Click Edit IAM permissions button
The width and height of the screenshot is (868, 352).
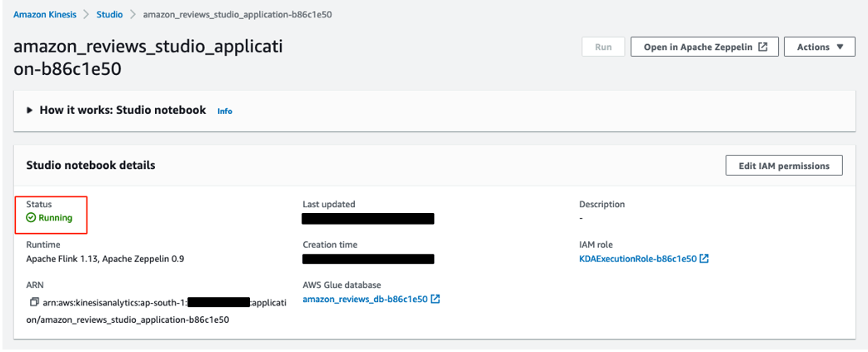[784, 166]
